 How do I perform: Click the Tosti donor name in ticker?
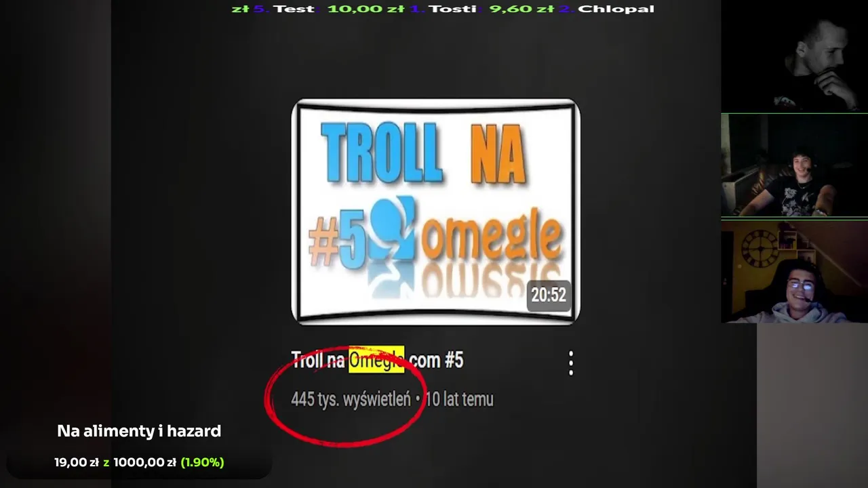pos(452,9)
